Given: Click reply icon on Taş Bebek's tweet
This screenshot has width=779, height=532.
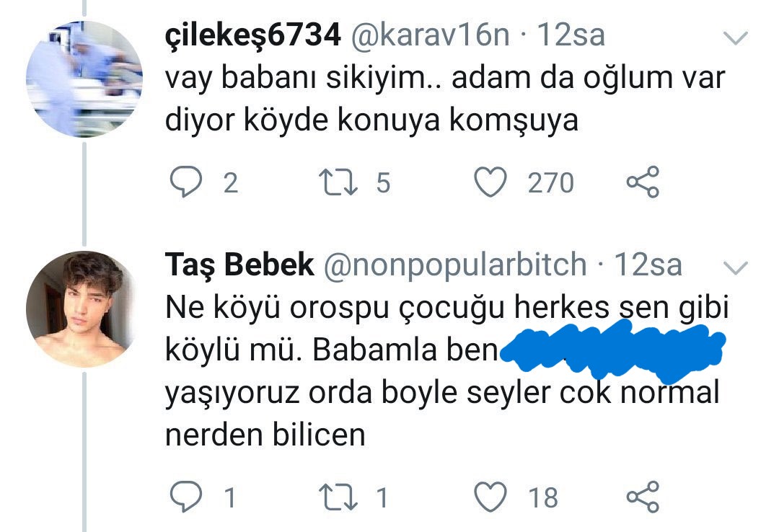Looking at the screenshot, I should pos(185,497).
